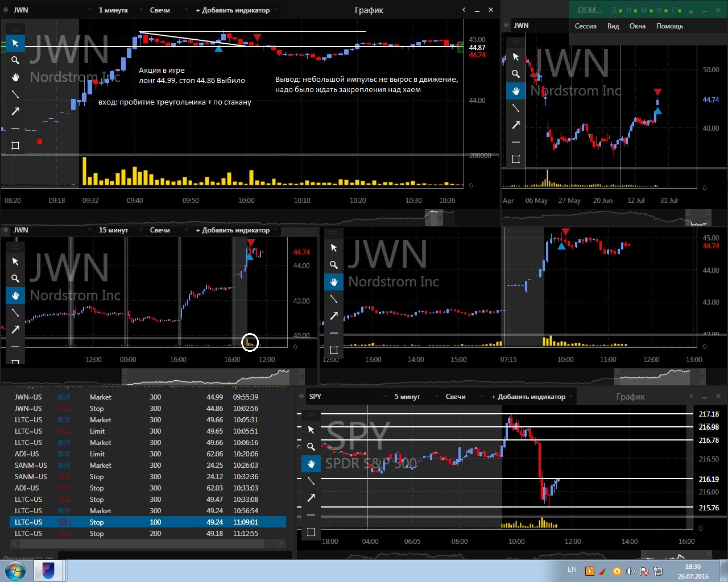Screen dimensions: 728x582
Task: Open the Окна menu
Action: click(x=638, y=26)
